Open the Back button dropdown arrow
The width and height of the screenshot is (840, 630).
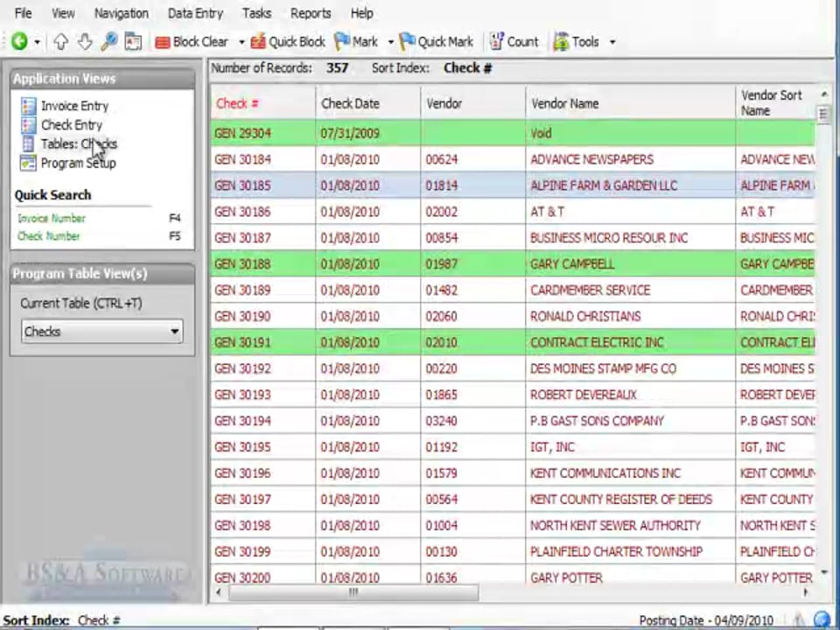[x=37, y=42]
